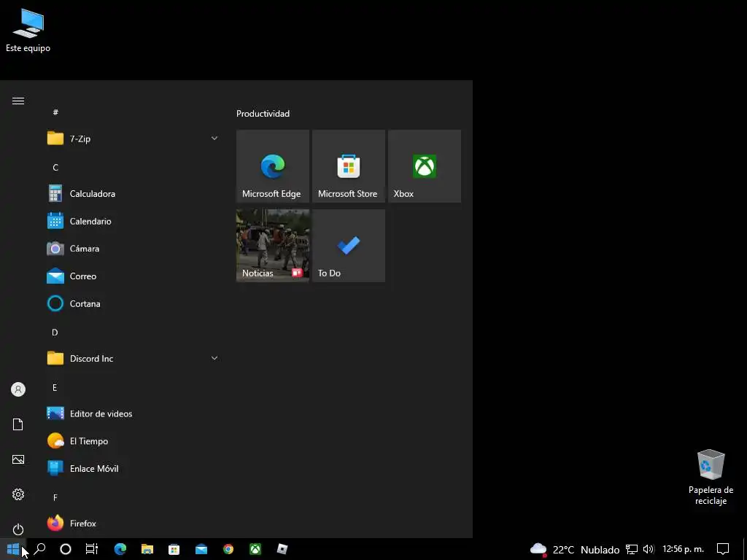Open the user account icon in Start sidebar
The image size is (747, 560).
[18, 389]
